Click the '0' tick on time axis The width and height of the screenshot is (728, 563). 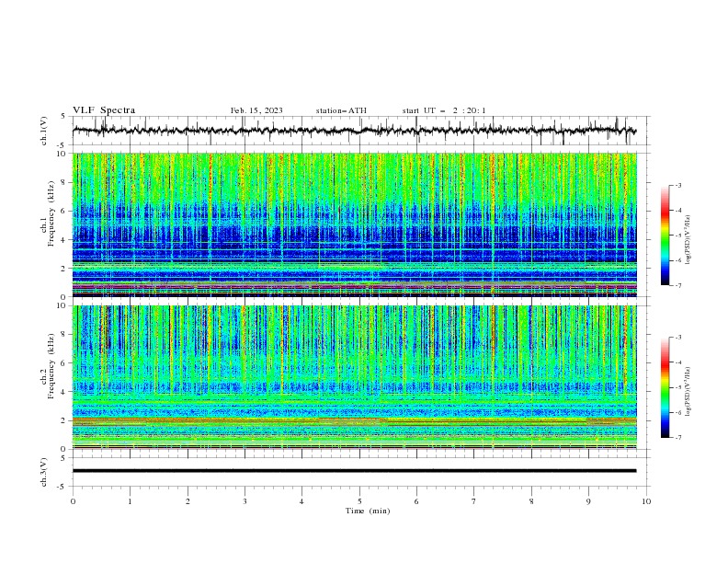click(x=73, y=501)
